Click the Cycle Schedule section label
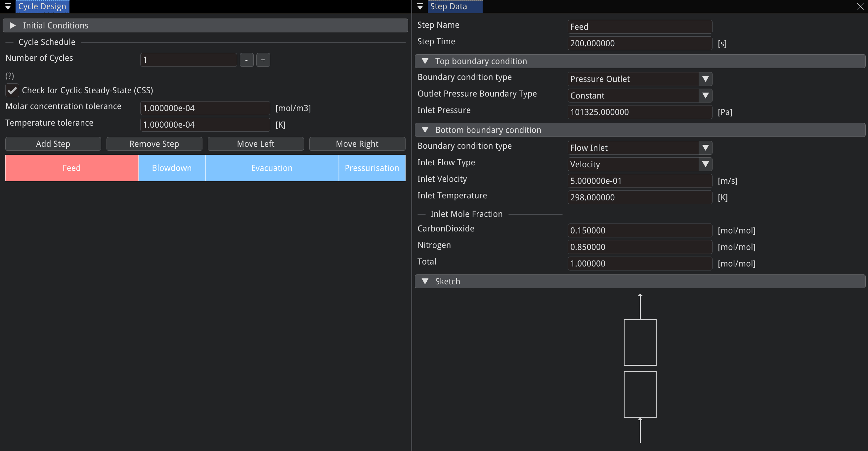868x451 pixels. [47, 42]
